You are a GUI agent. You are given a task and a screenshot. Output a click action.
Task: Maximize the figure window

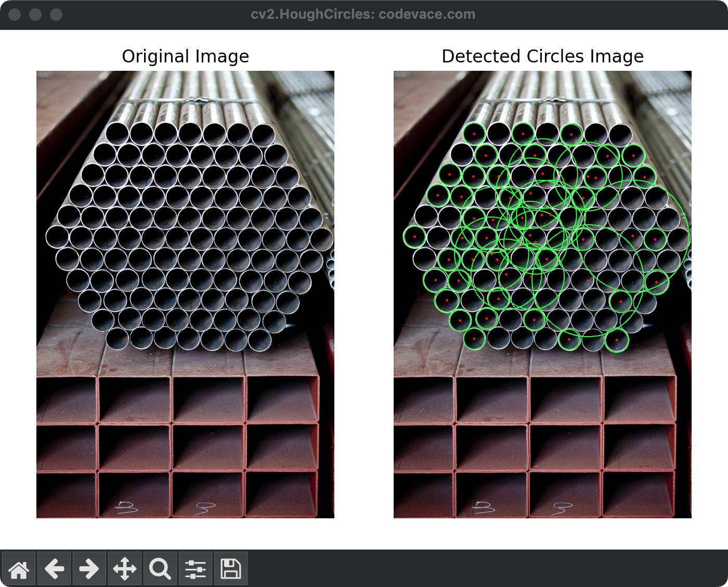56,15
